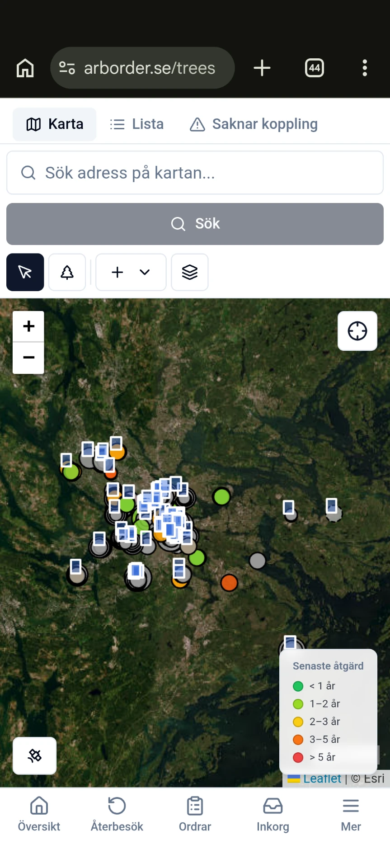
Task: Open the Saknar koppling tab
Action: coord(254,124)
